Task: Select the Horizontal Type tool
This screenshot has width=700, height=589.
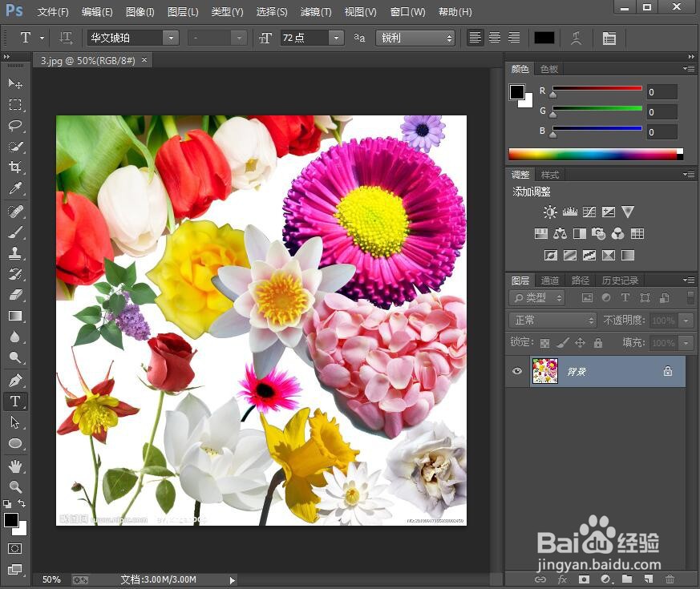Action: 15,401
